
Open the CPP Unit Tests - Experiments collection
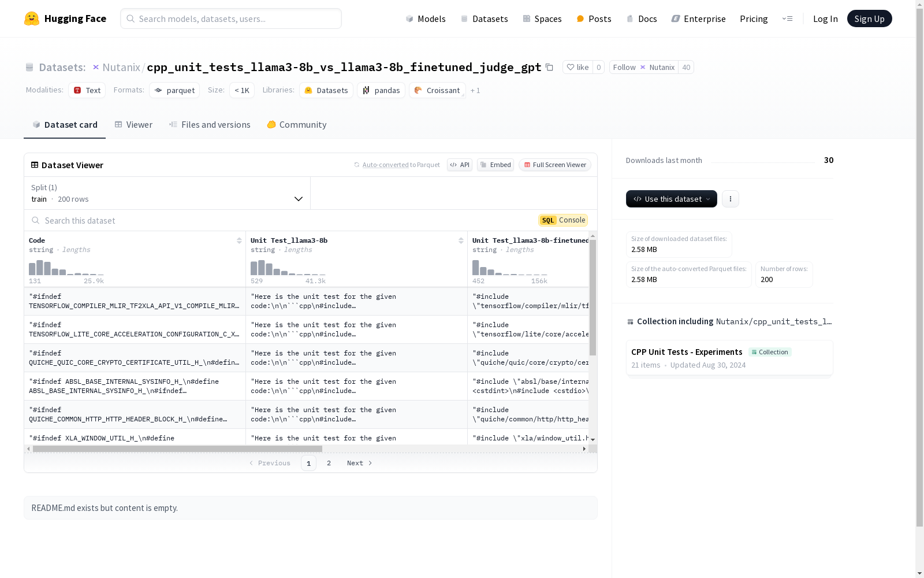click(x=729, y=358)
